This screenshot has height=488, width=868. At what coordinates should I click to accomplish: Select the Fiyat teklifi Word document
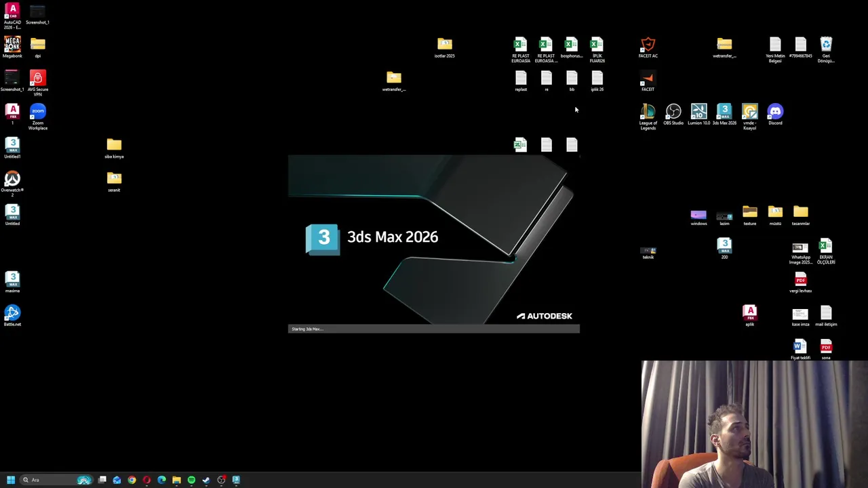[x=801, y=350]
